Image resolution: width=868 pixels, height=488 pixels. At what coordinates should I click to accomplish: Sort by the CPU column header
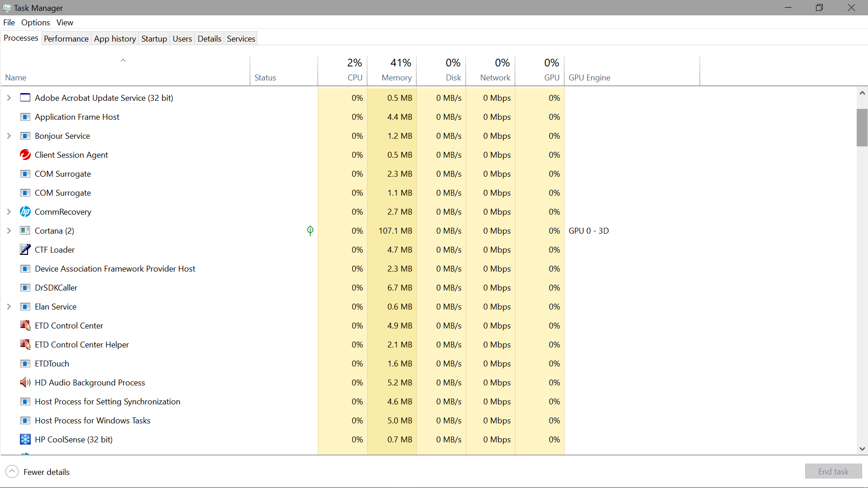343,70
